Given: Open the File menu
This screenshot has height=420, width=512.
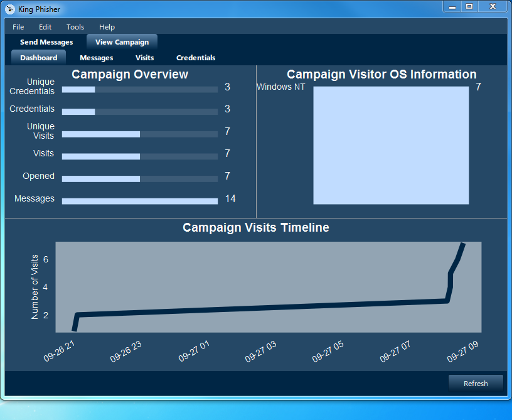Looking at the screenshot, I should [x=18, y=27].
